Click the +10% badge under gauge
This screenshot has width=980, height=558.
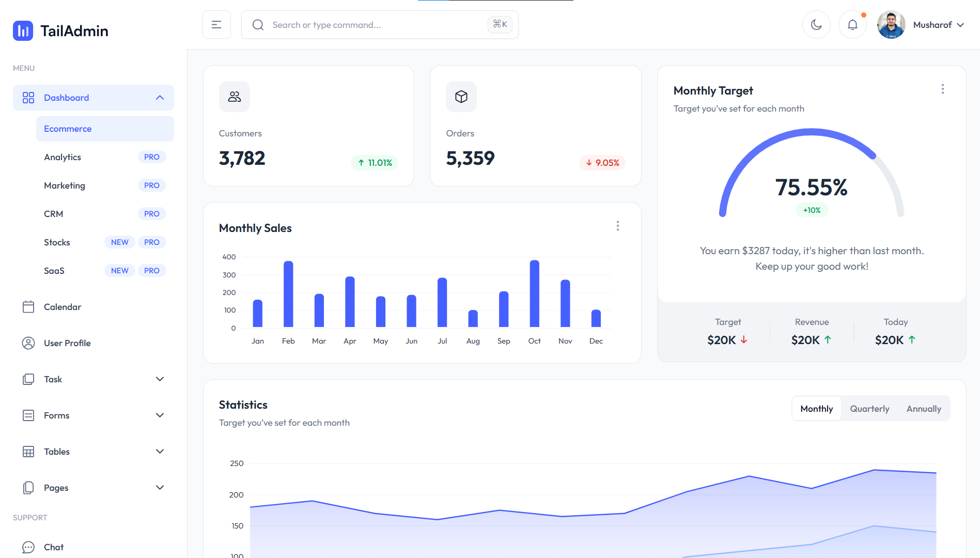[x=812, y=210]
